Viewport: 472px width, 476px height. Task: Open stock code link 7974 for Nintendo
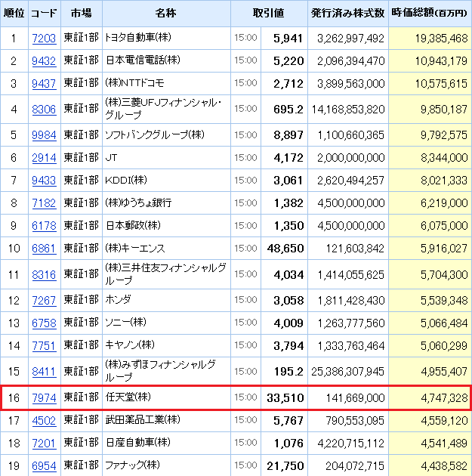(x=44, y=398)
